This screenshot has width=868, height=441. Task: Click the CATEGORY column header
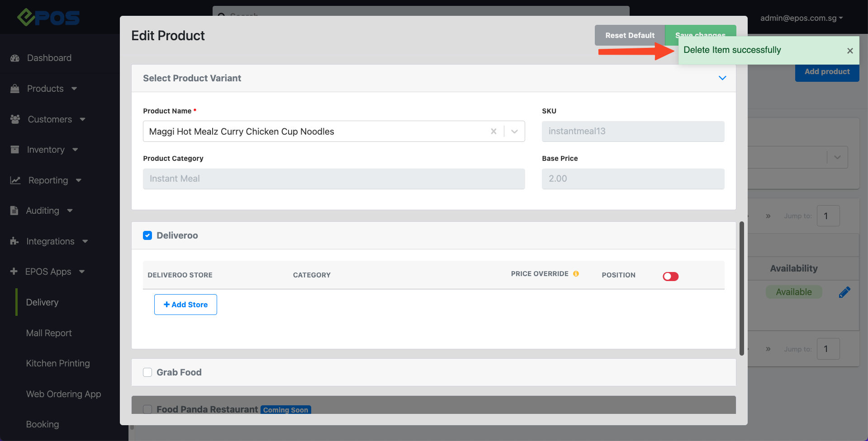(312, 275)
